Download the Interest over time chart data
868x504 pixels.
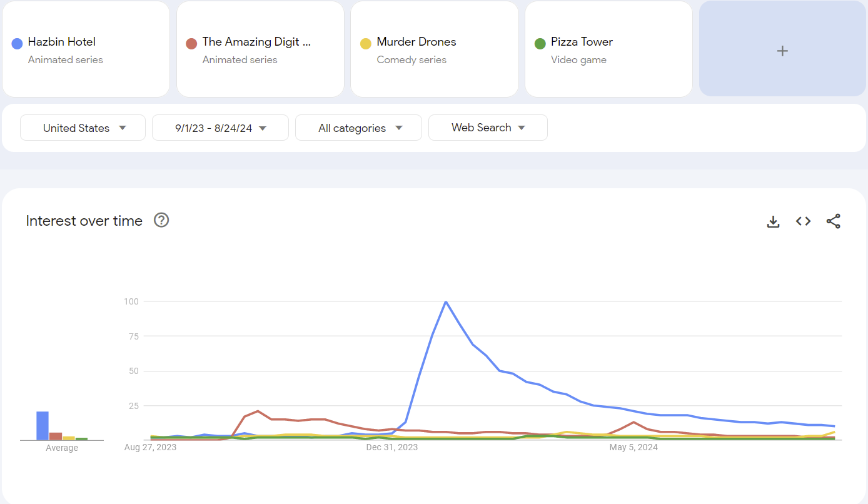(773, 221)
